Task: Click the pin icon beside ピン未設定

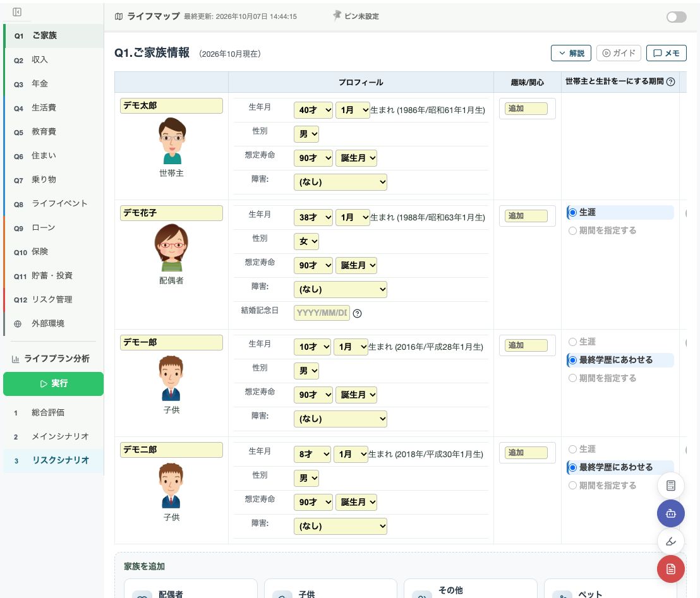Action: tap(337, 16)
